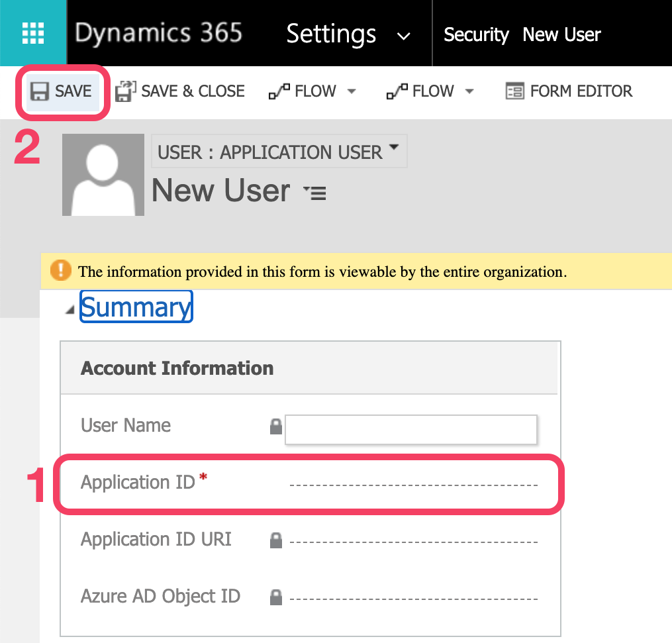Viewport: 672px width, 643px height.
Task: Click the Account Information header
Action: 177,368
